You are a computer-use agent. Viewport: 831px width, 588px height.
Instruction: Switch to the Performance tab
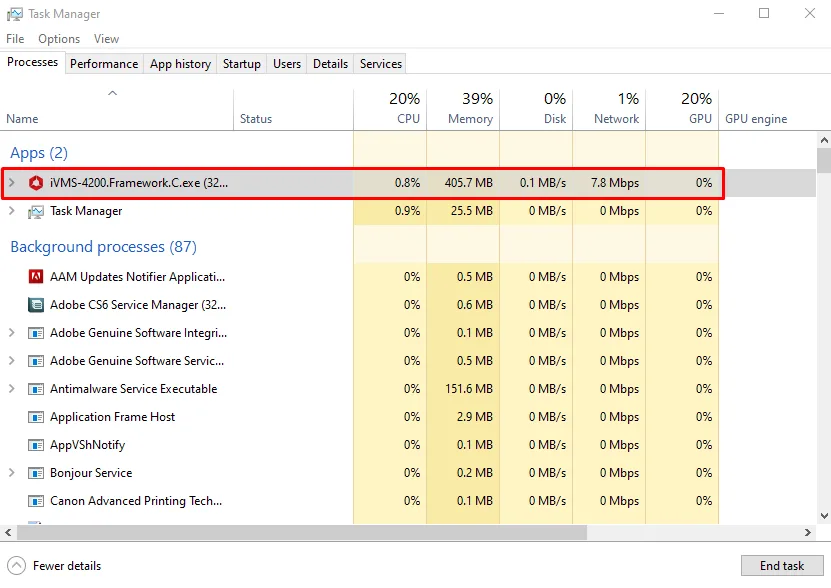click(x=104, y=64)
